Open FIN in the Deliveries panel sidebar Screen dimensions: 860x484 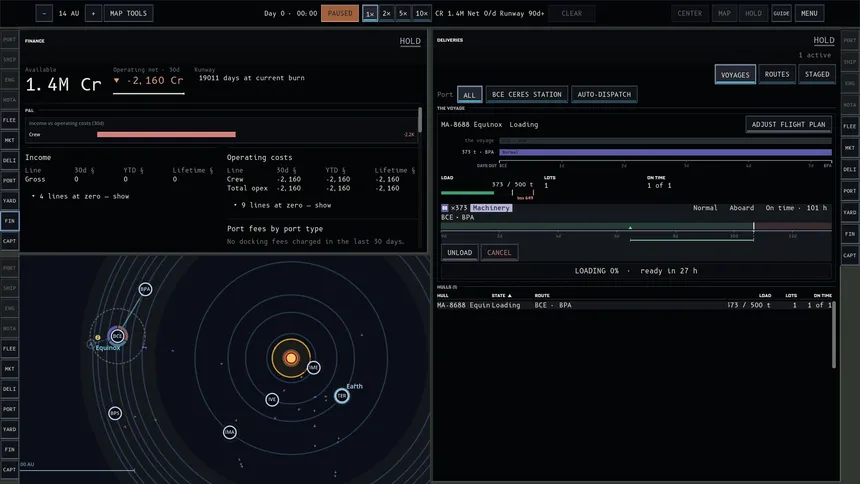[850, 234]
